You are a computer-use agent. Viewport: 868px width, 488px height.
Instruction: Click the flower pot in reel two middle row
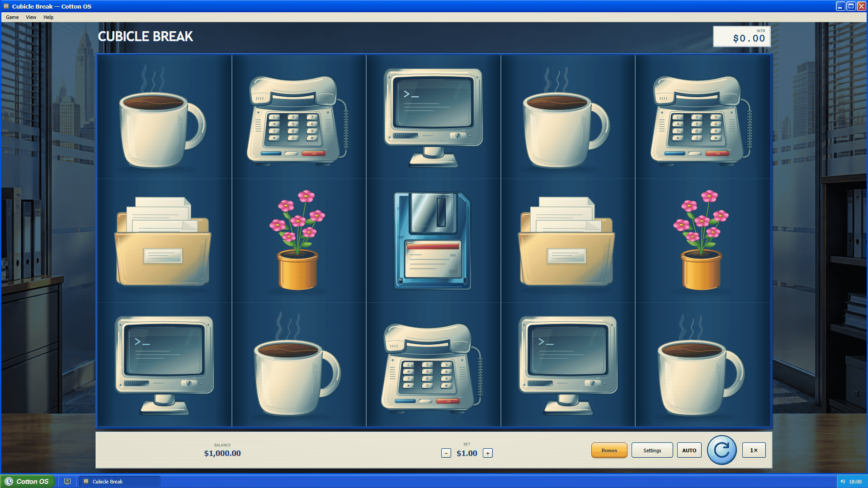tap(297, 239)
